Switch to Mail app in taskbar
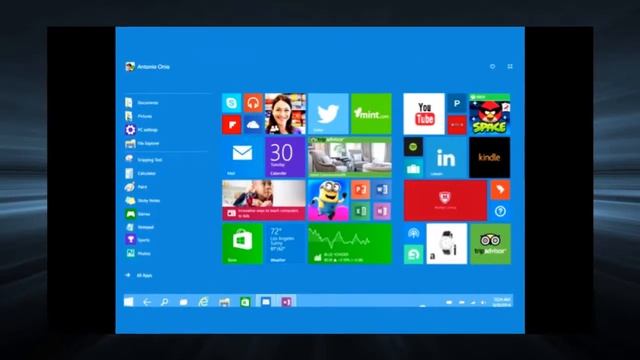The width and height of the screenshot is (640, 360). pos(266,302)
